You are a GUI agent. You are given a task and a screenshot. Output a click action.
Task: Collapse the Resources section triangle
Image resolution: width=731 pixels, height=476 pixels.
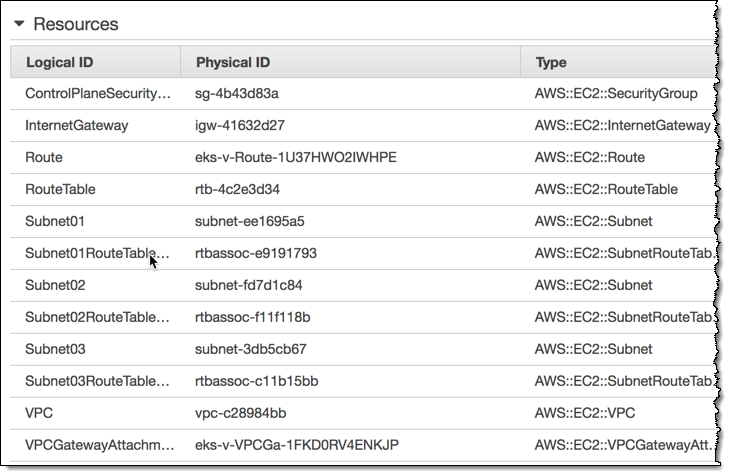(19, 23)
